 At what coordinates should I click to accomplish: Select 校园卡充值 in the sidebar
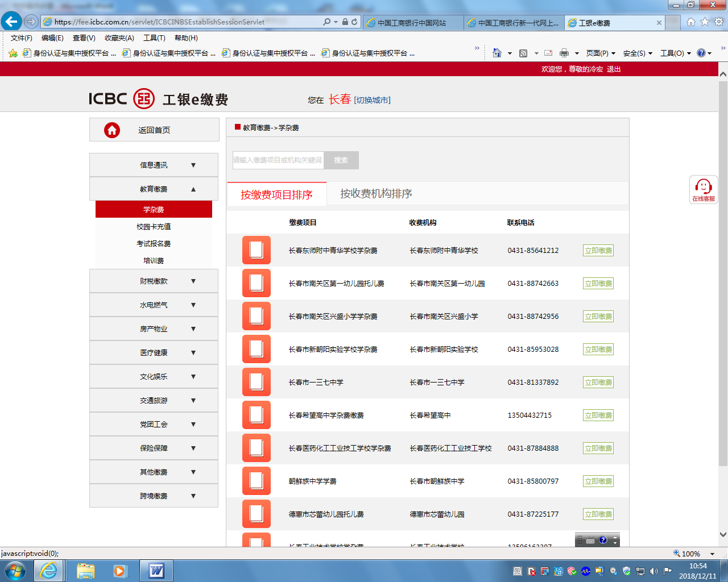[x=154, y=226]
